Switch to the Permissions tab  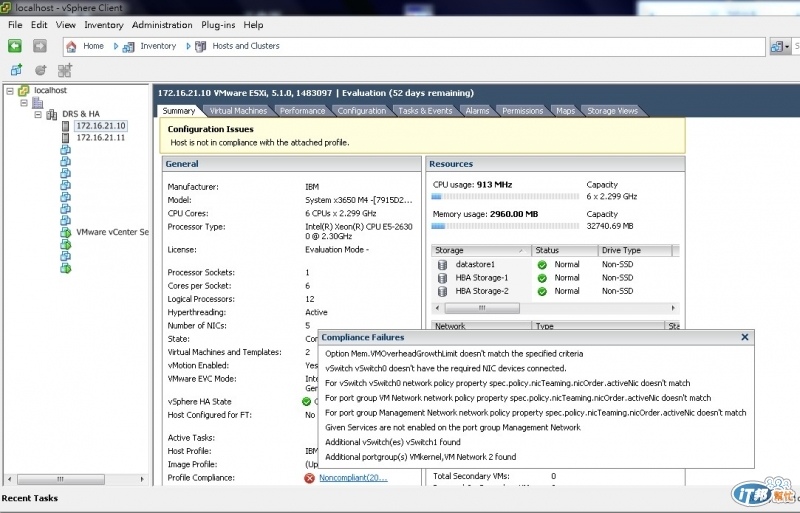tap(522, 111)
